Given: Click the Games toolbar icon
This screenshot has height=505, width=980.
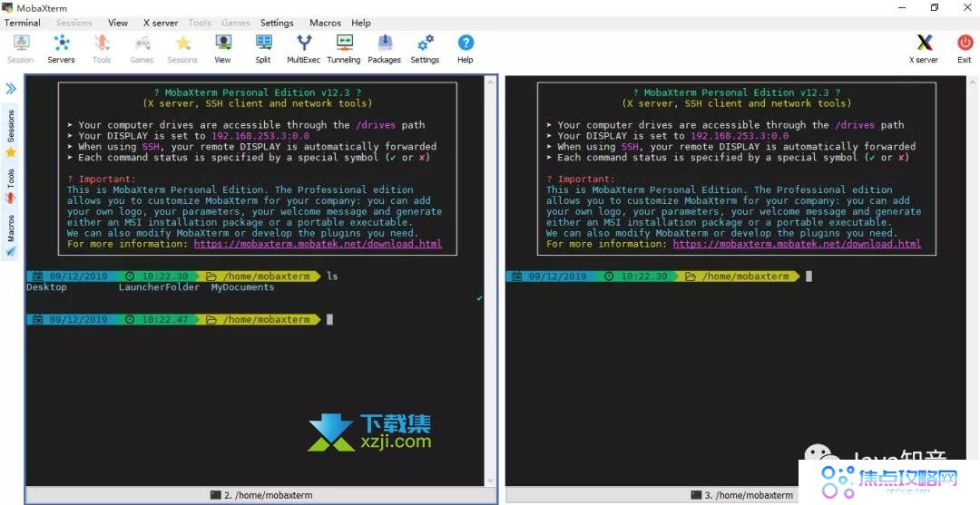Looking at the screenshot, I should 142,49.
